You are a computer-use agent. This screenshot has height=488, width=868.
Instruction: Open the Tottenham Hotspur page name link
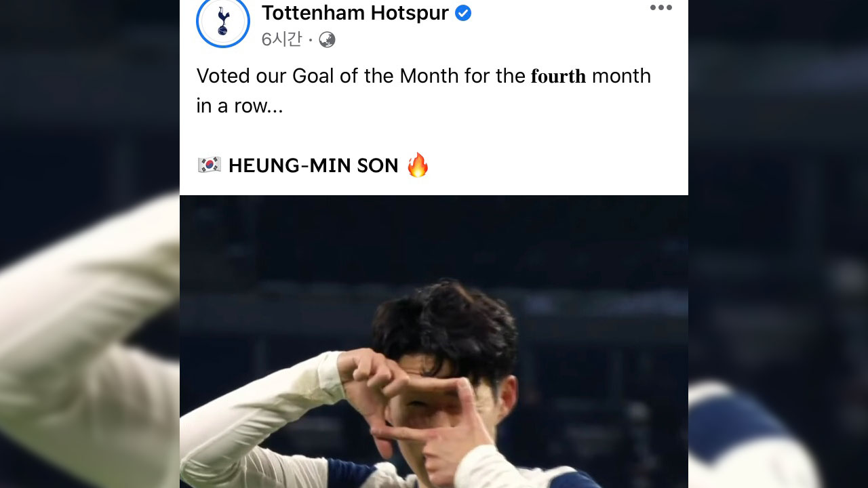pyautogui.click(x=355, y=13)
